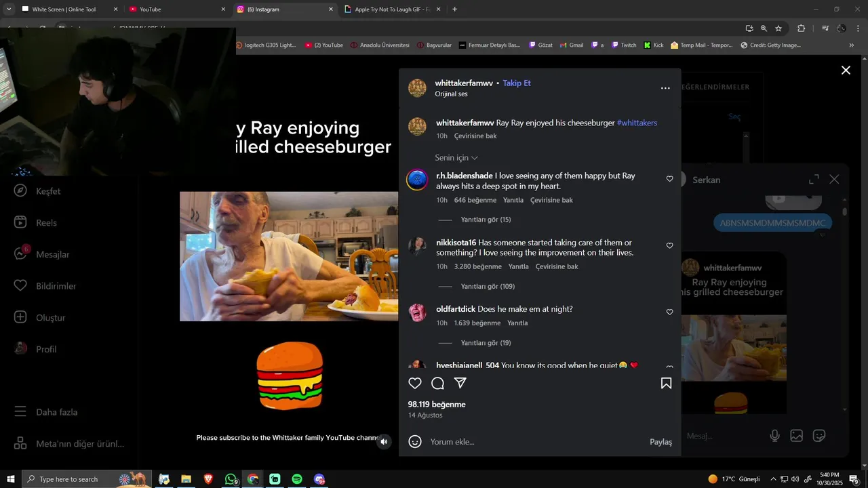Reply to nikkisota16's comment with Yanıtla
The width and height of the screenshot is (868, 488).
coord(519,266)
